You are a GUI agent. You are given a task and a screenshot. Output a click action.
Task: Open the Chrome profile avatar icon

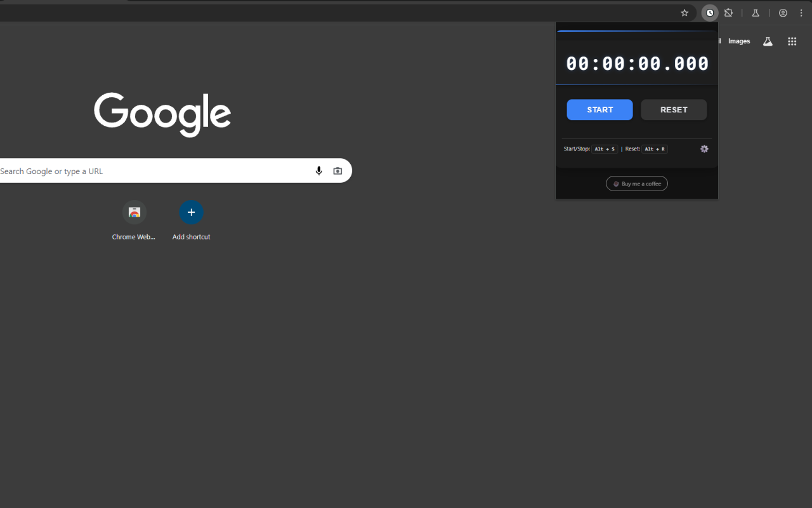pos(783,13)
